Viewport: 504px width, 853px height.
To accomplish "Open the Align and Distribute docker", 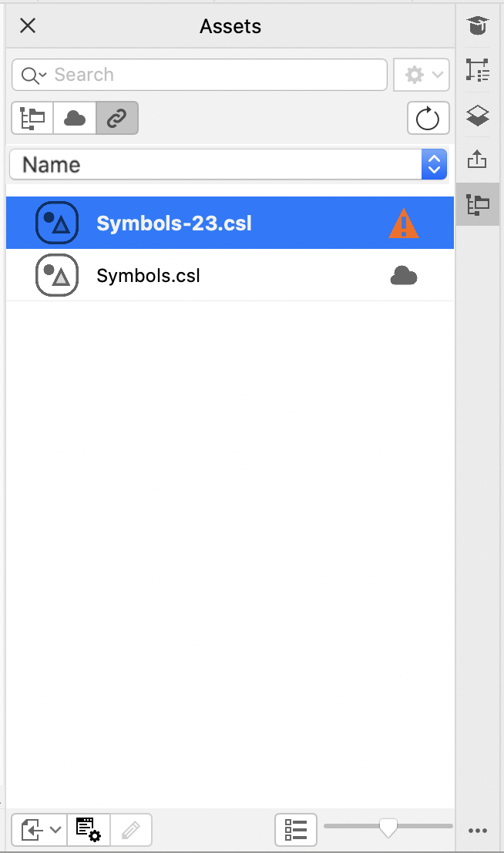I will coord(478,71).
